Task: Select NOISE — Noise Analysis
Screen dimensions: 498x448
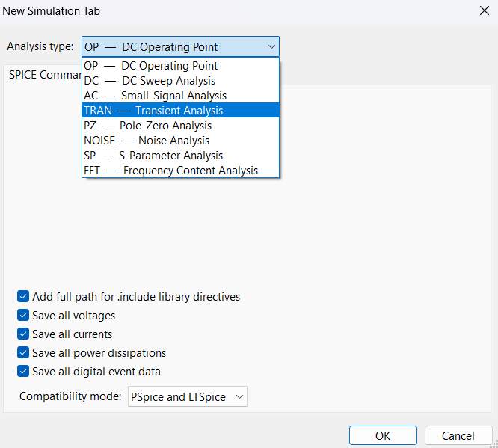Action: 180,141
